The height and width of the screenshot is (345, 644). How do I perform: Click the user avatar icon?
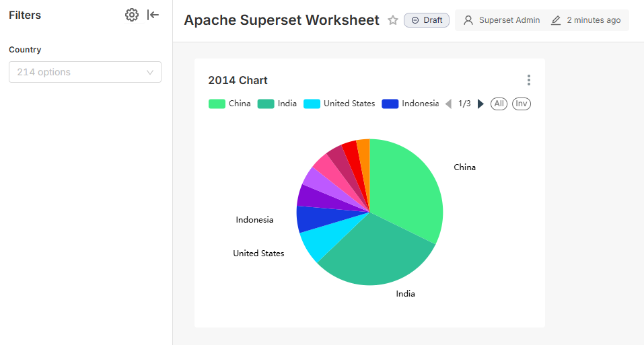[468, 20]
